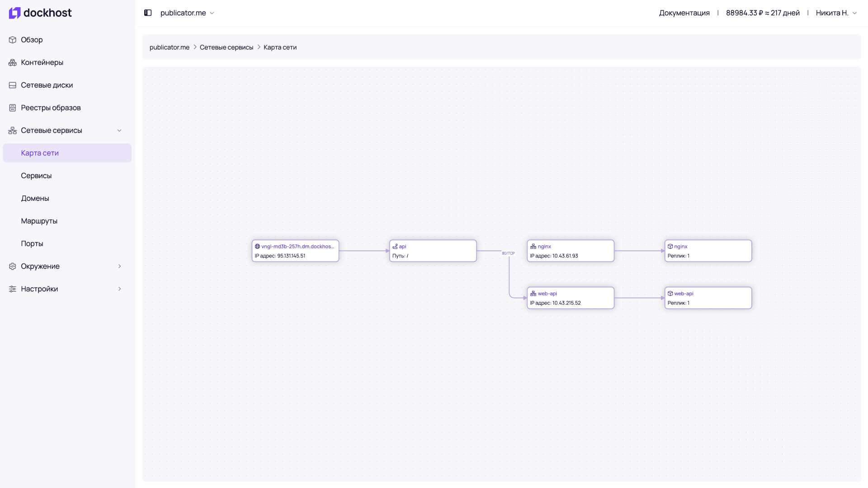Open the Документация link
Screen dimensions: 868x488
(684, 13)
